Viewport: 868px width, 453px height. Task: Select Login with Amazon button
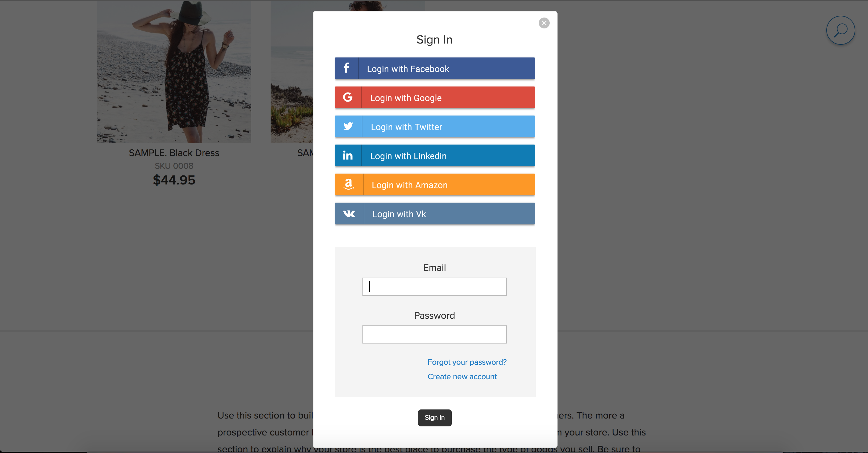pos(434,184)
